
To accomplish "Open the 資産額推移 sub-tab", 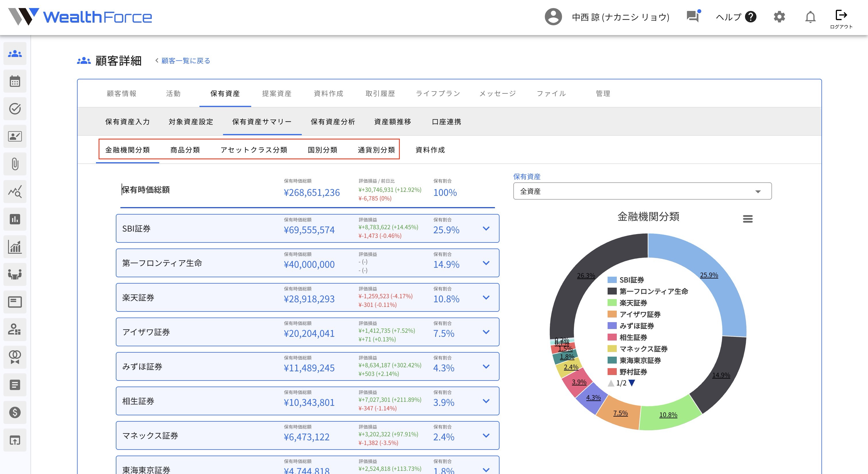I will click(x=393, y=122).
